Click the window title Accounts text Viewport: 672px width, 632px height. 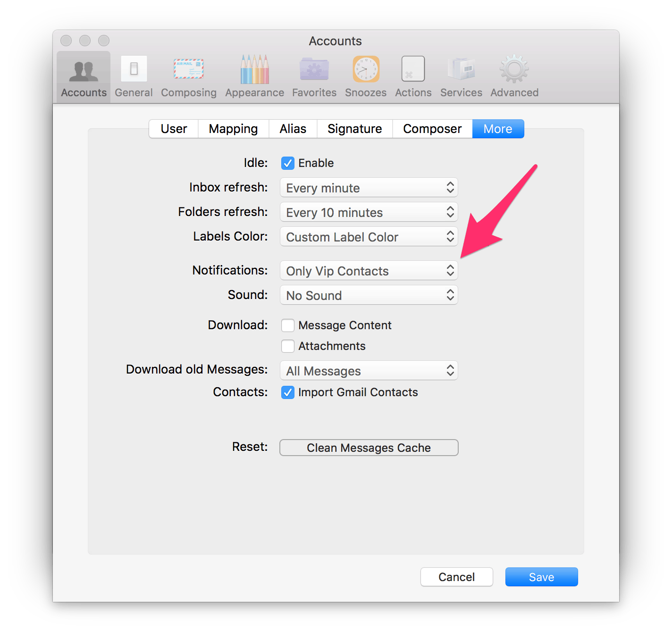336,41
